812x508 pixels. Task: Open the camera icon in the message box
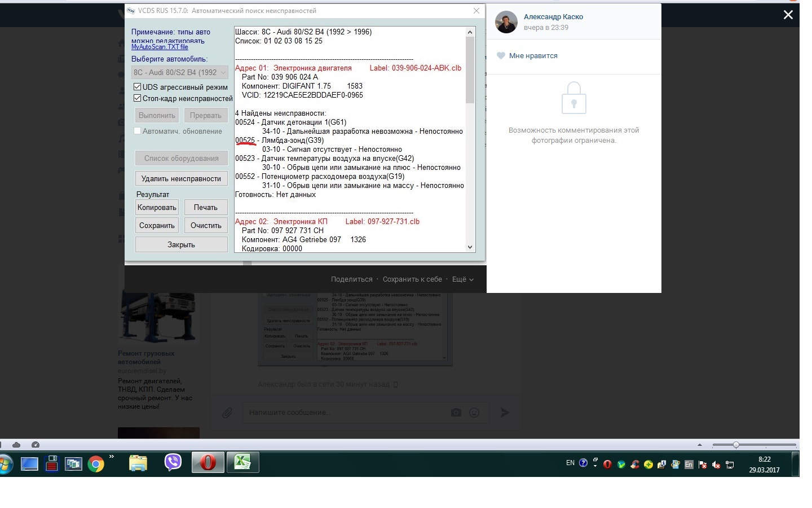pos(456,412)
